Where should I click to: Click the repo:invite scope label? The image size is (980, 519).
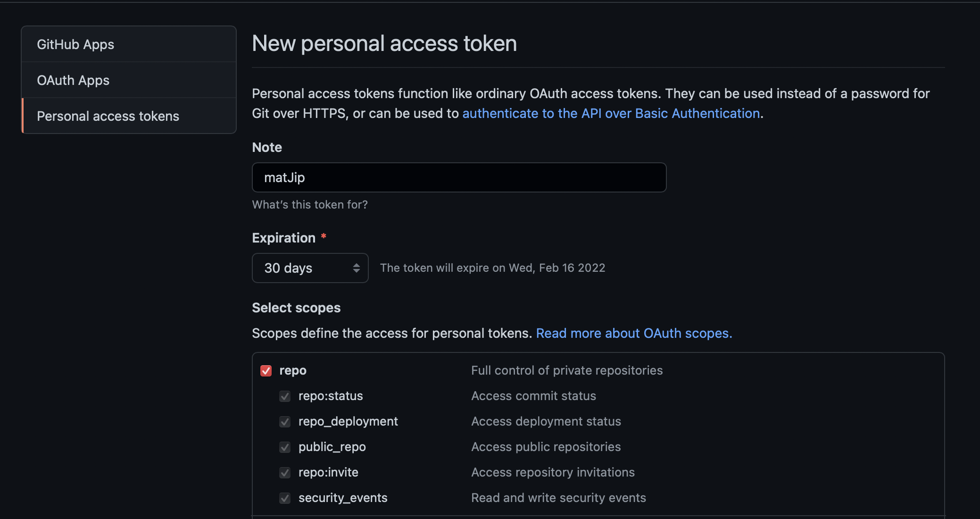pos(328,473)
